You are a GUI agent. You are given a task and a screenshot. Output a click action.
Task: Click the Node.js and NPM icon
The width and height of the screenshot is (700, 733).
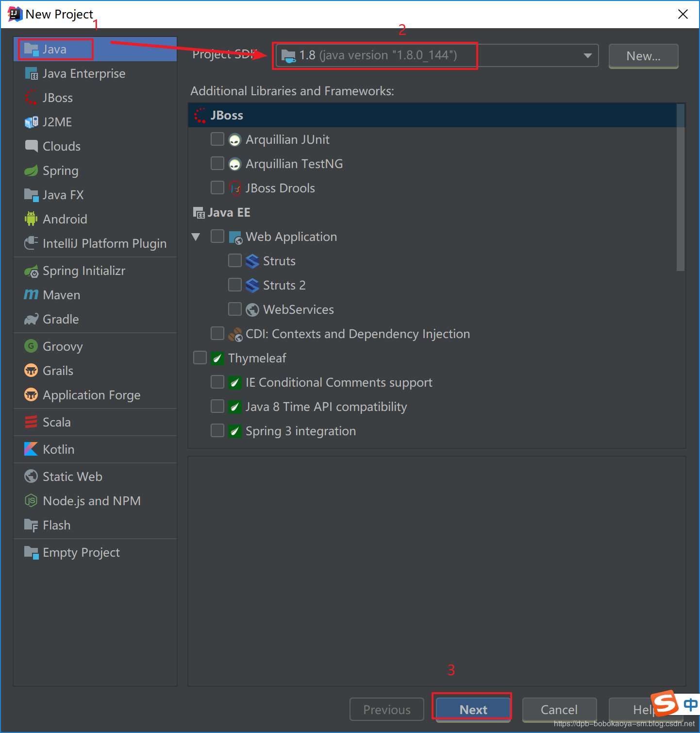pyautogui.click(x=31, y=501)
